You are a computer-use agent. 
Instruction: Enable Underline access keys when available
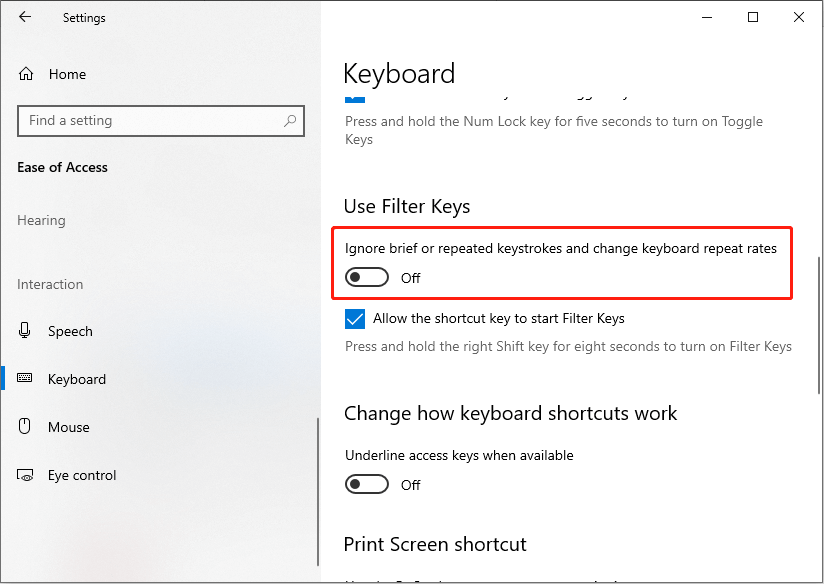pyautogui.click(x=367, y=484)
